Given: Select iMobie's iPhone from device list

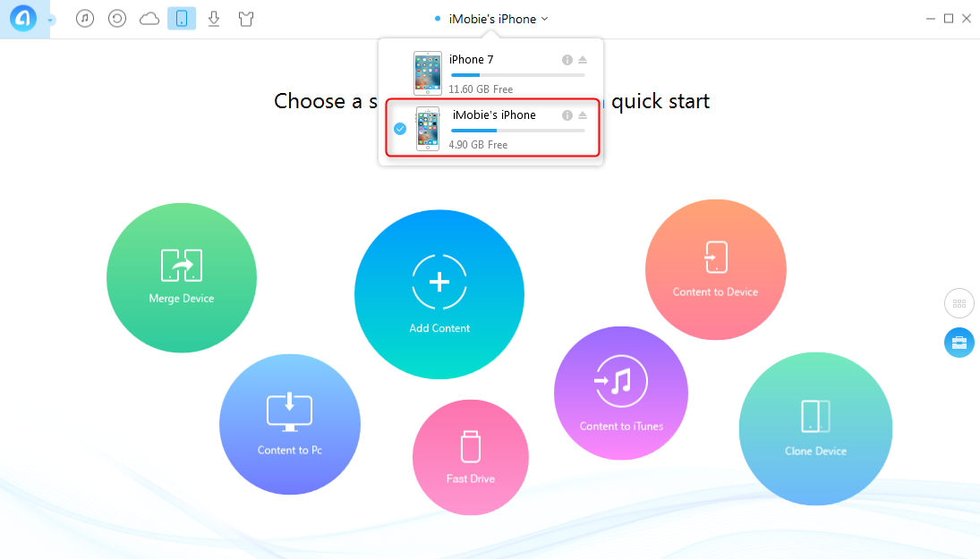Looking at the screenshot, I should pos(492,128).
